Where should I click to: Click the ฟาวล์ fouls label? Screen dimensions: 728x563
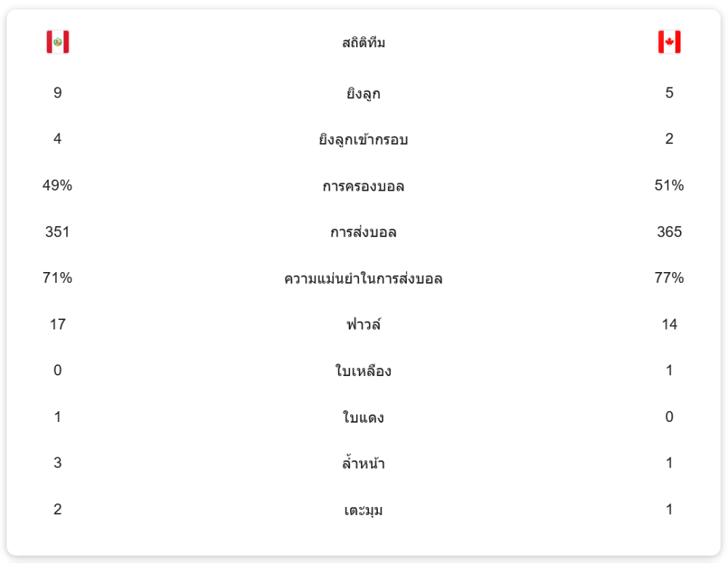(x=363, y=324)
